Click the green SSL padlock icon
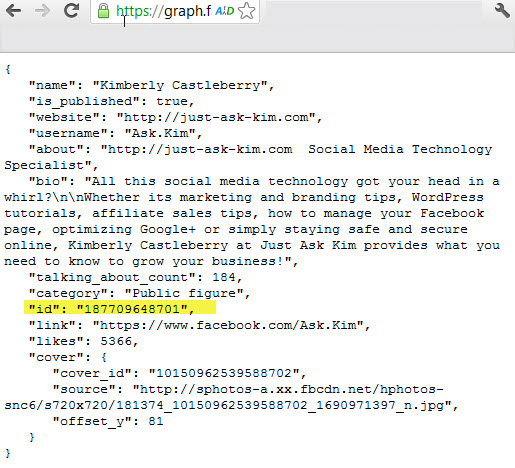515x468 pixels. coord(103,11)
